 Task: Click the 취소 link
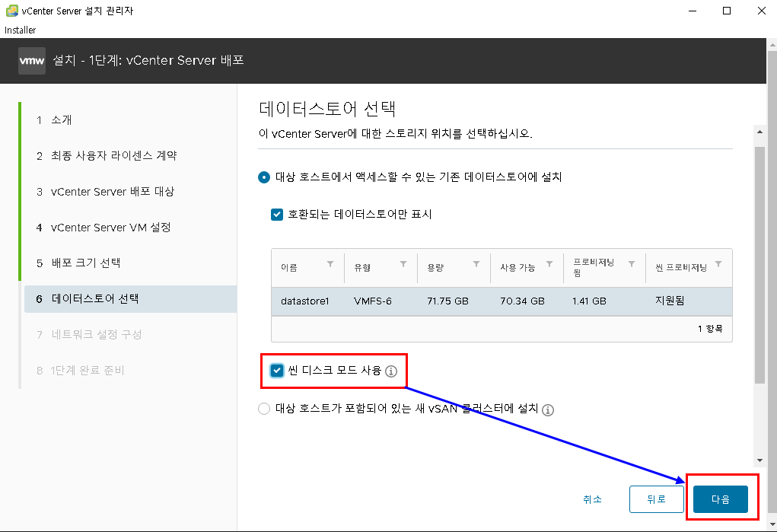pos(593,499)
